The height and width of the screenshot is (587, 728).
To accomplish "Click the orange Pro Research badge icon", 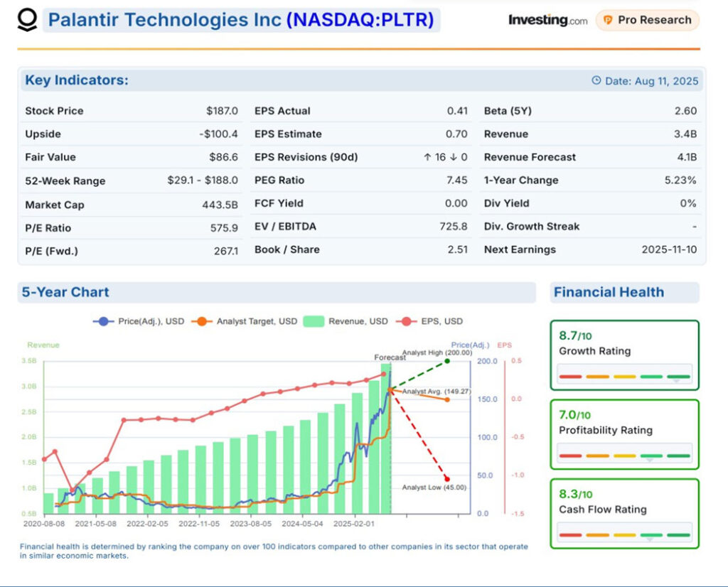I will point(608,20).
